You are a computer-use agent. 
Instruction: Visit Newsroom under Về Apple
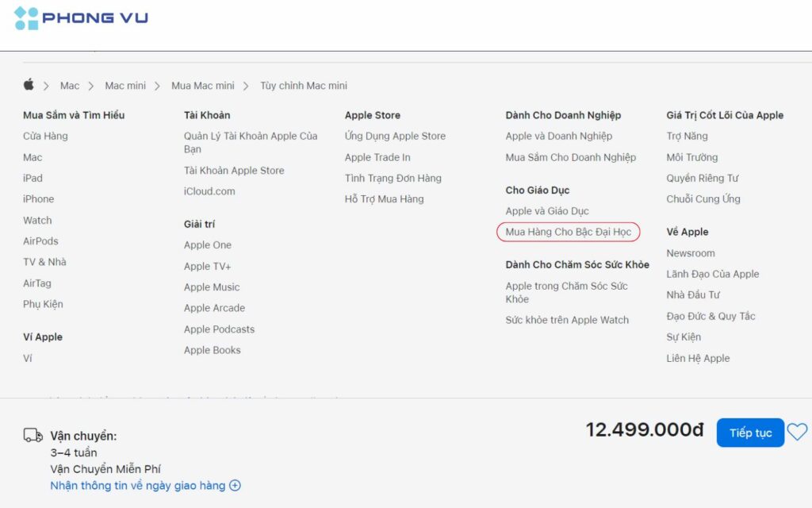point(691,252)
